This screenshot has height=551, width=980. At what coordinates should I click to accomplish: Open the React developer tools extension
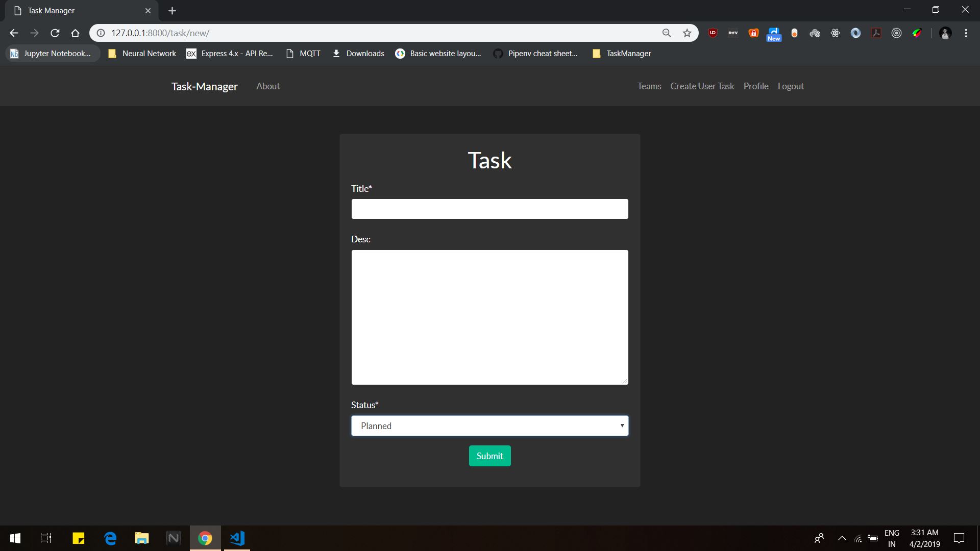[x=835, y=33]
